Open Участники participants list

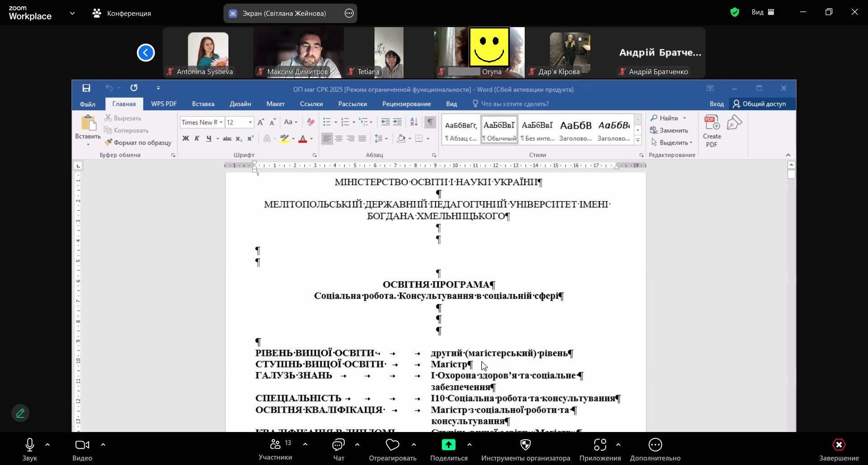pyautogui.click(x=275, y=450)
